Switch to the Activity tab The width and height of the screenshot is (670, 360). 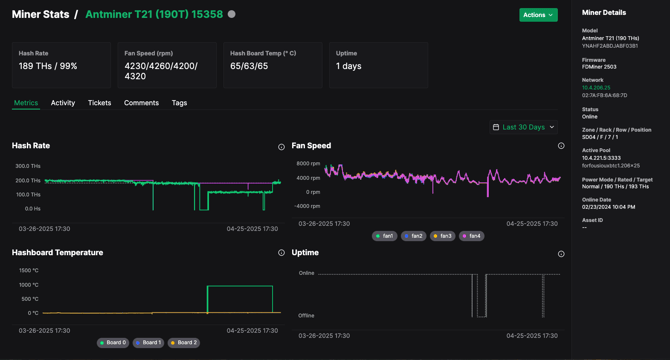coord(63,103)
